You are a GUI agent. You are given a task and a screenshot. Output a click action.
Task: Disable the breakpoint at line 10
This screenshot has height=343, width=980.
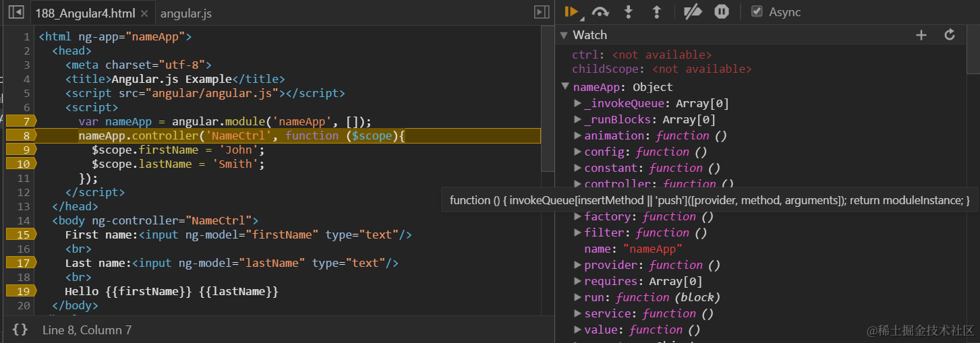(x=20, y=164)
